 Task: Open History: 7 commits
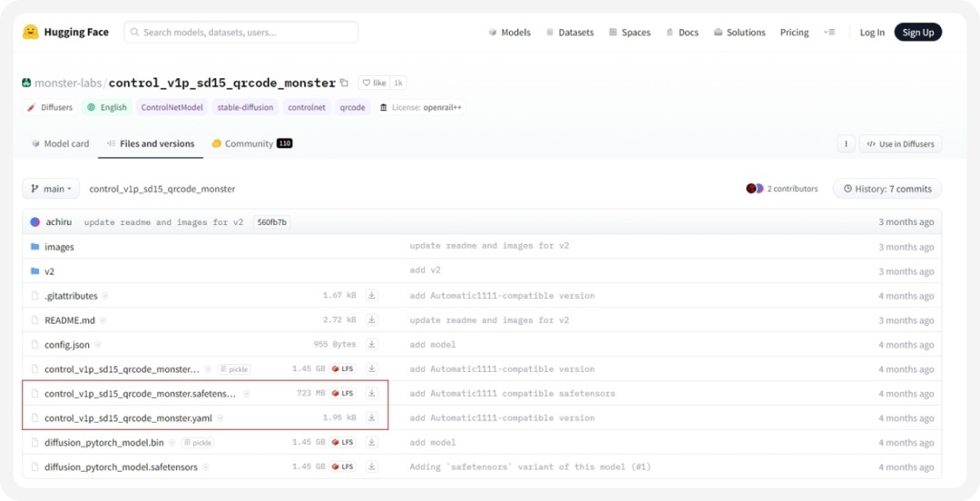[x=887, y=189]
